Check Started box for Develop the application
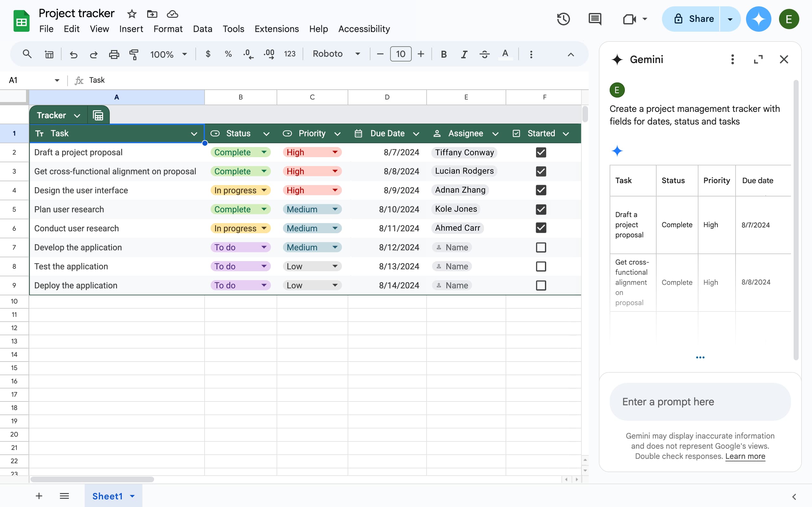 pos(541,247)
